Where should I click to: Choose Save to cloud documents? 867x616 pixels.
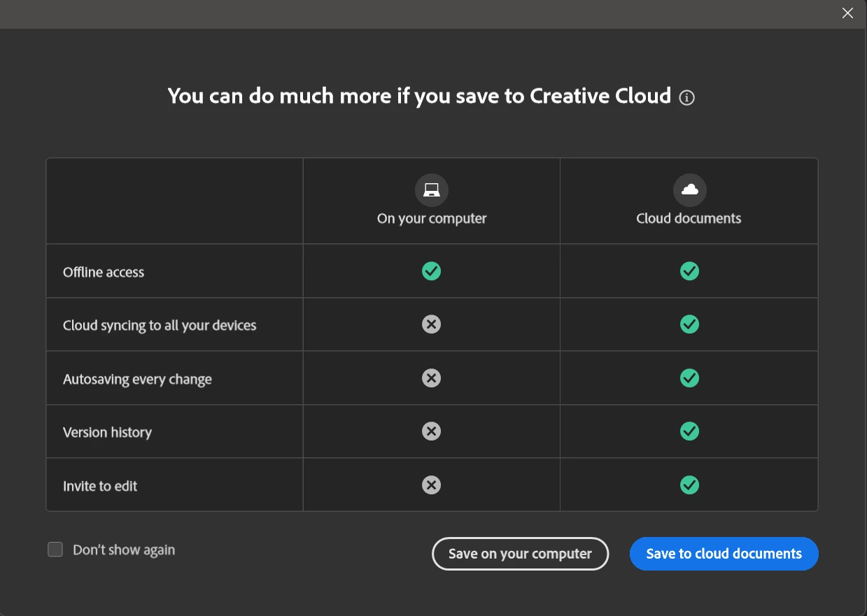pos(724,554)
